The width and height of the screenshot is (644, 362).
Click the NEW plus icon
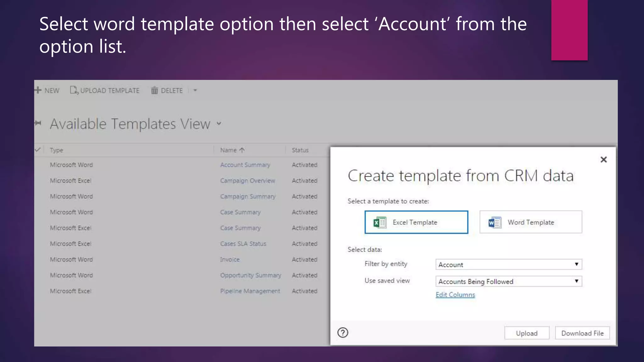point(38,90)
